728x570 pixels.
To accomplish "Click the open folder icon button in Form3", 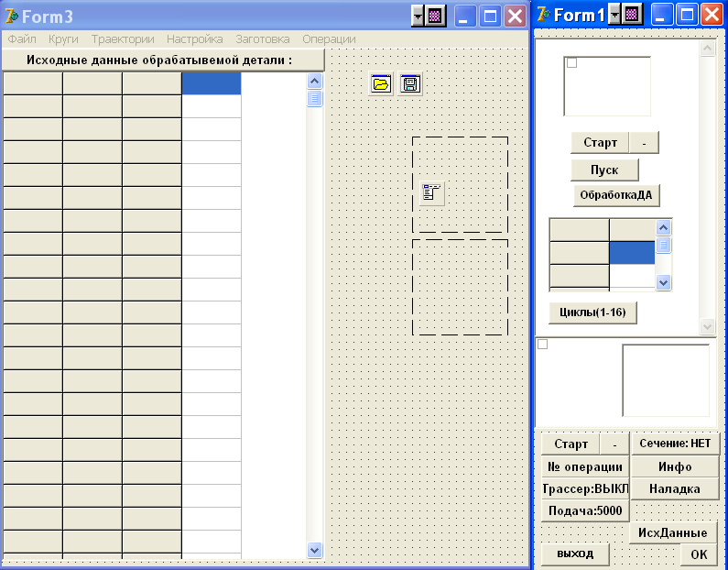I will [381, 84].
